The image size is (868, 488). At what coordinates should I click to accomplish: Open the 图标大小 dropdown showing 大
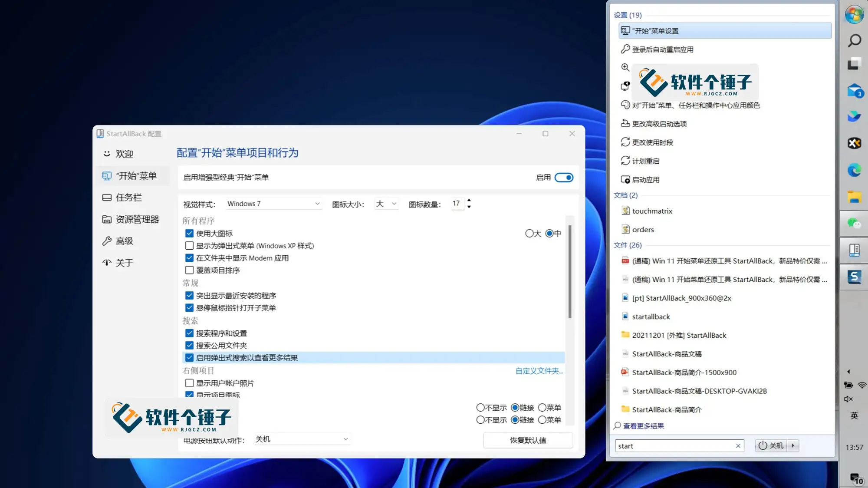pos(386,204)
